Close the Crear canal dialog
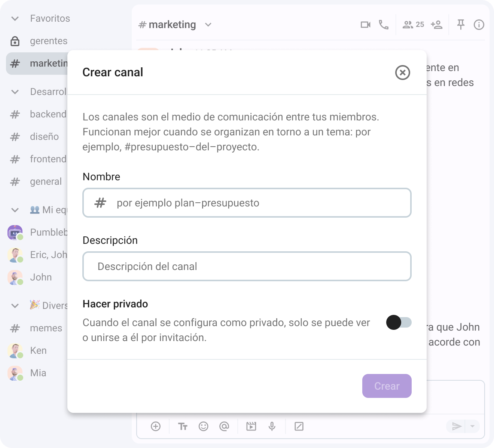This screenshot has height=448, width=494. click(x=402, y=73)
